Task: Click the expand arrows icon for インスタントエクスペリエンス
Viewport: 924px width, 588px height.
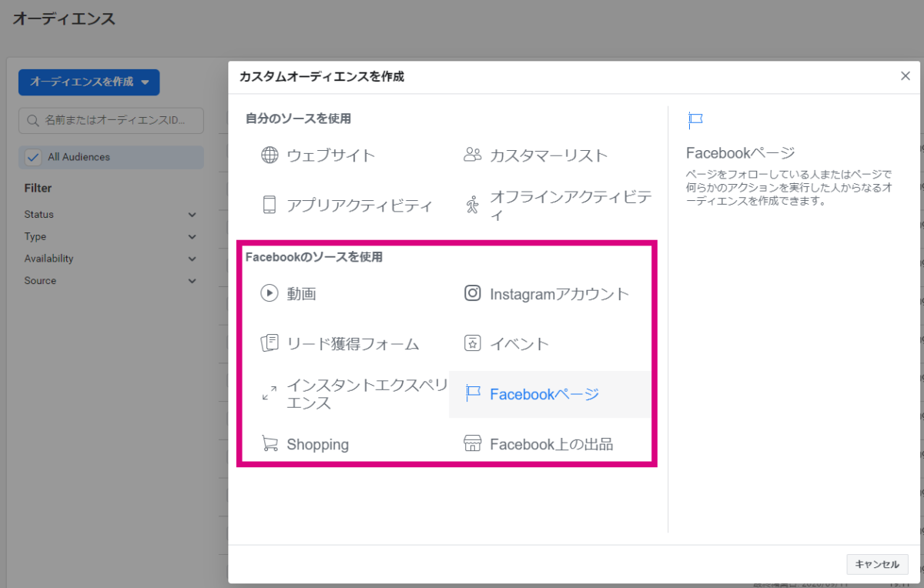Action: coord(269,393)
